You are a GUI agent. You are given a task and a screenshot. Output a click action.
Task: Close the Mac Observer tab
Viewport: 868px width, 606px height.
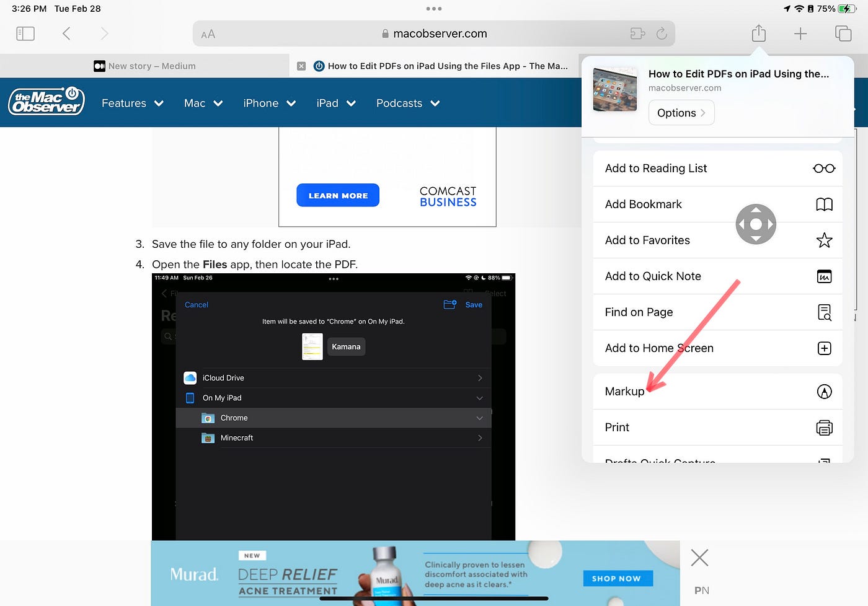(301, 66)
